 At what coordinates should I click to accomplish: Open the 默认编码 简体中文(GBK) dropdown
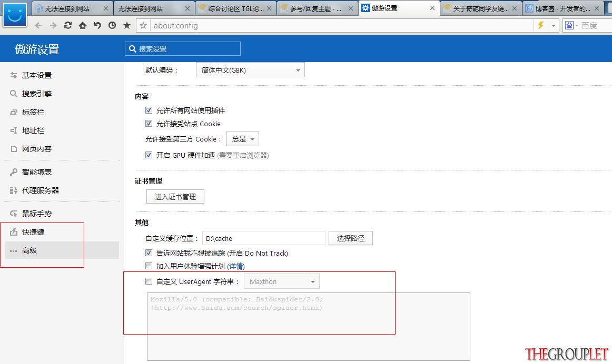(x=250, y=70)
